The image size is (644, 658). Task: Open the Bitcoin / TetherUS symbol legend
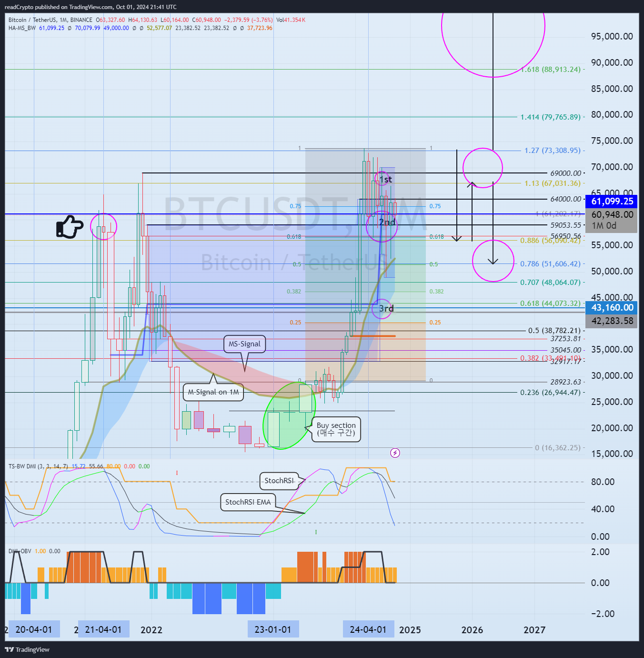[x=50, y=20]
